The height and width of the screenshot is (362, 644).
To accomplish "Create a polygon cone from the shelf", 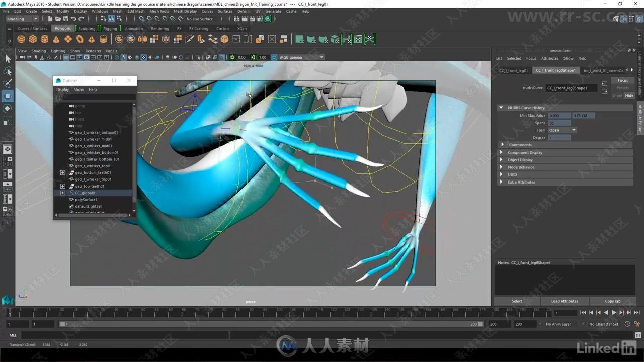I will pyautogui.click(x=56, y=39).
